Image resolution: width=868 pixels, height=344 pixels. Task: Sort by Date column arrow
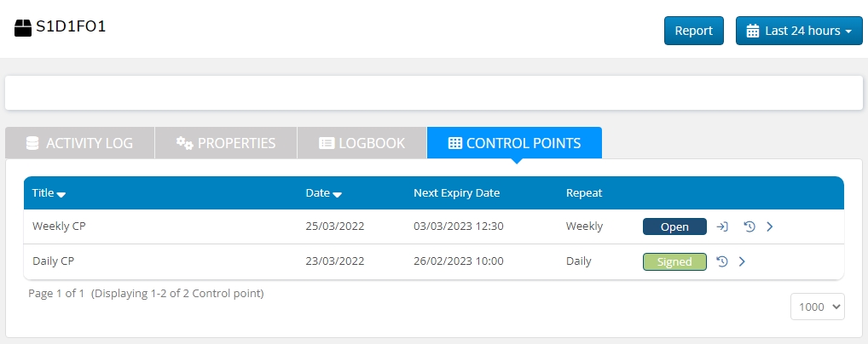[x=337, y=194]
